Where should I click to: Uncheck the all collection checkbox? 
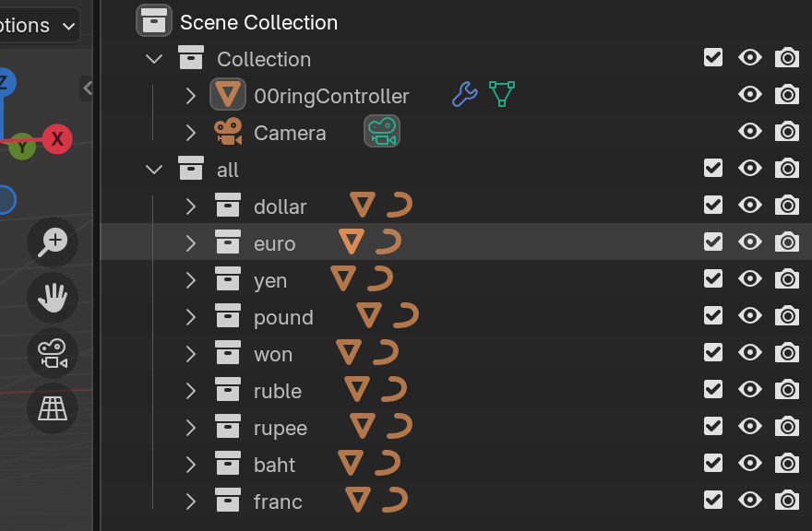point(713,168)
